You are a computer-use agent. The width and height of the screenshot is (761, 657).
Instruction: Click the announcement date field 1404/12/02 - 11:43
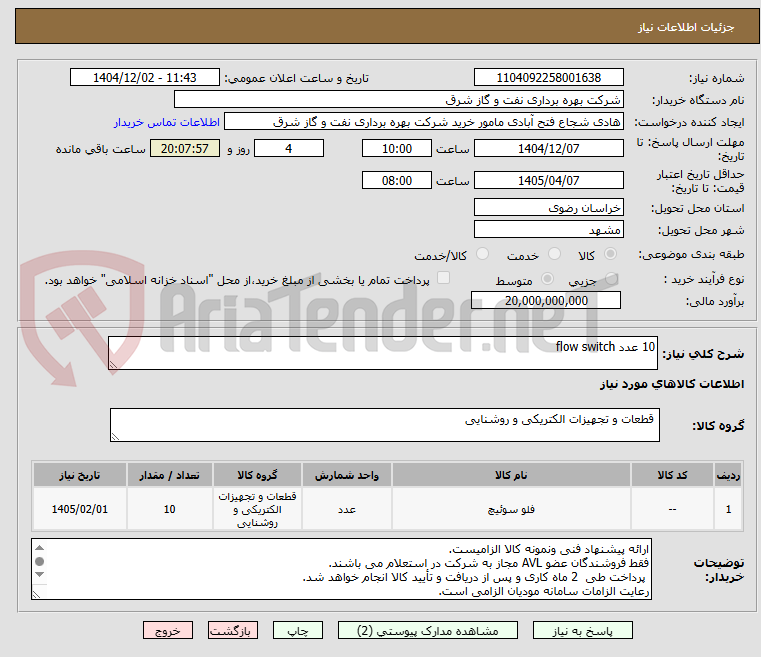145,77
